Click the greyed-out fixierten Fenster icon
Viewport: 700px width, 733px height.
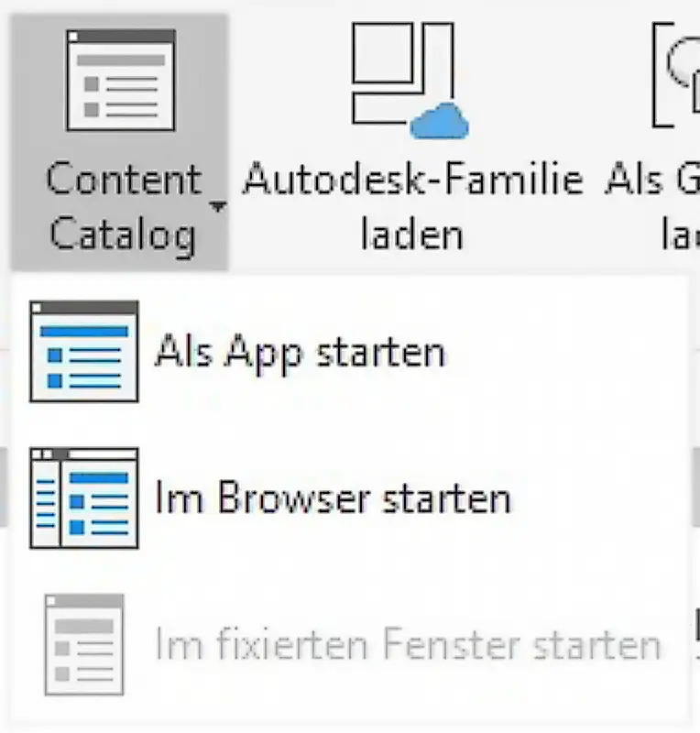coord(84,645)
